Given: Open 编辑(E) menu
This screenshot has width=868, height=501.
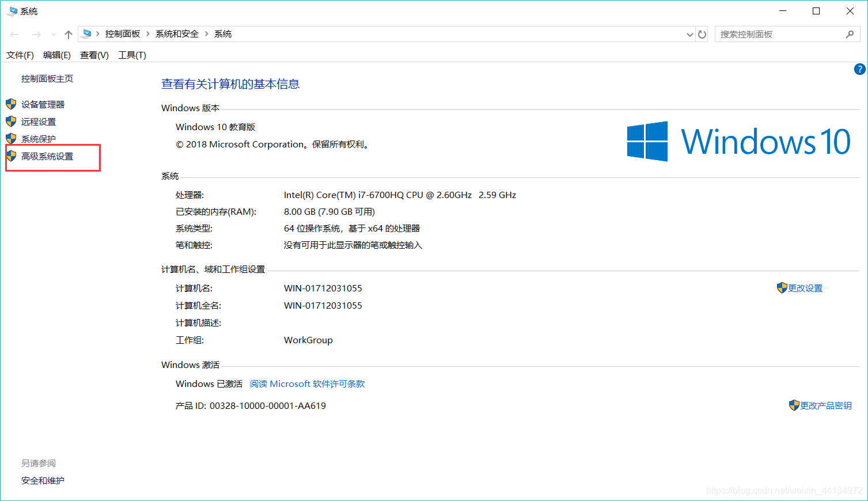Looking at the screenshot, I should (x=57, y=55).
